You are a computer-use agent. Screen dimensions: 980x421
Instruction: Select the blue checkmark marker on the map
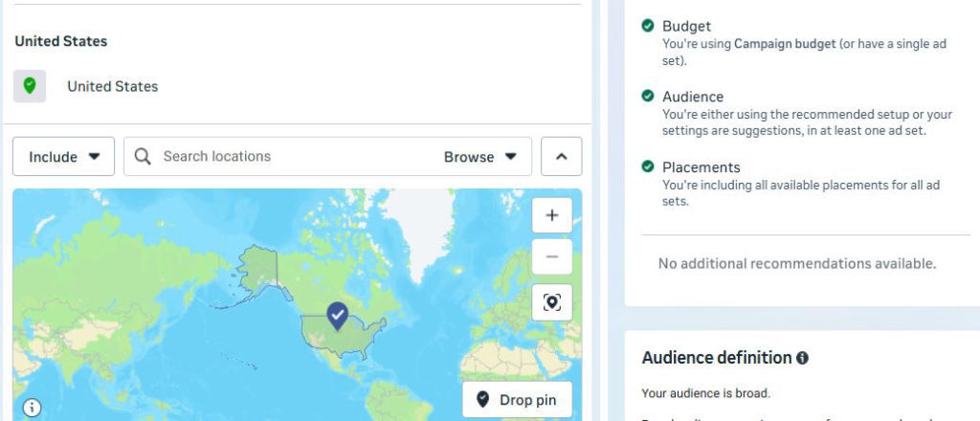(x=337, y=315)
